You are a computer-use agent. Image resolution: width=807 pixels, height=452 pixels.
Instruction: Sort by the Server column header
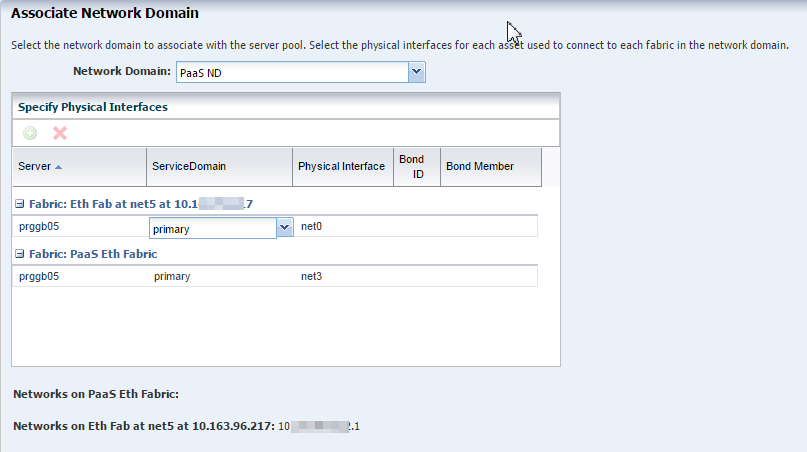79,167
